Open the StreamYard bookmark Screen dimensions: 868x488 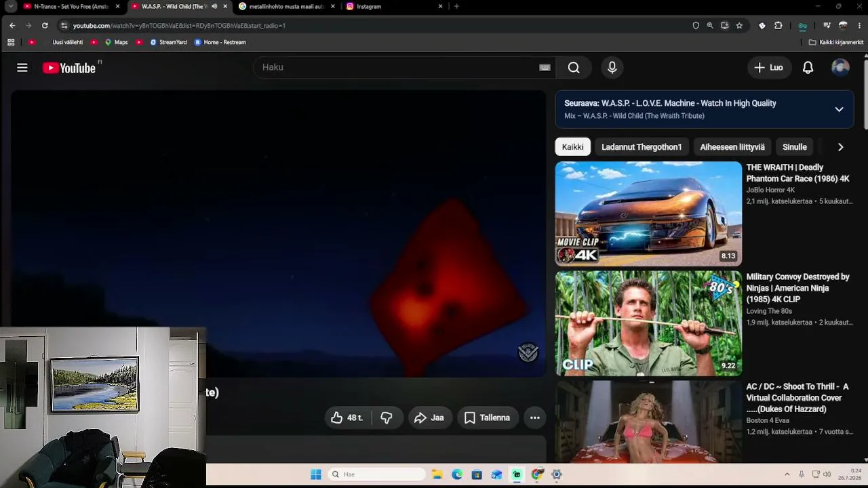click(x=168, y=42)
